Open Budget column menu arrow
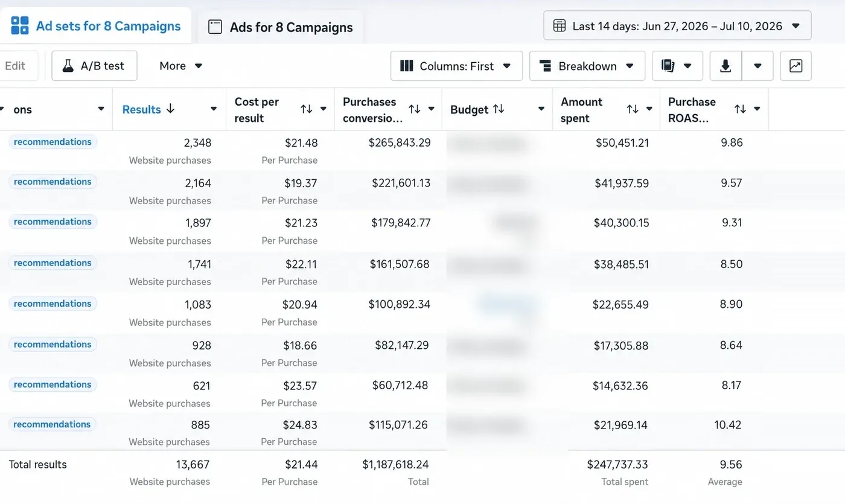Image resolution: width=845 pixels, height=504 pixels. point(541,109)
